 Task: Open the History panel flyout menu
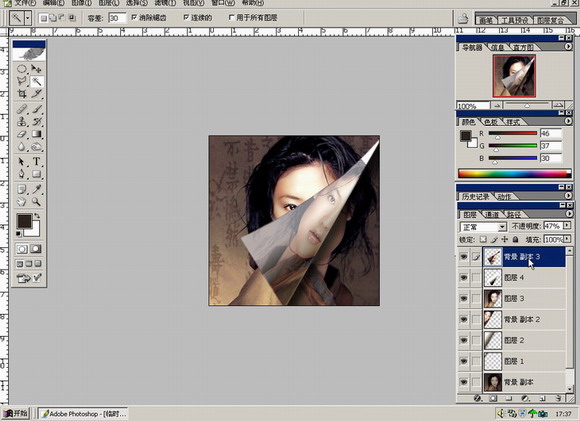pyautogui.click(x=568, y=195)
